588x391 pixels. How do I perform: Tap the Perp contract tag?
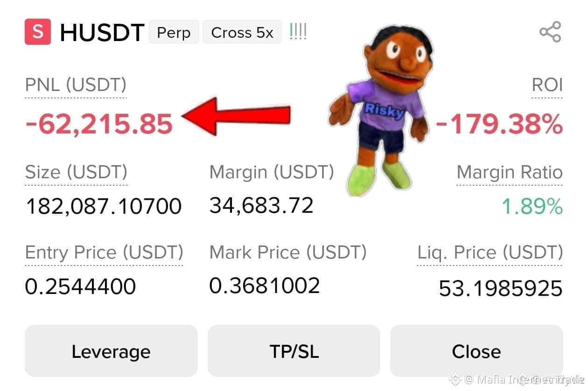(x=174, y=32)
